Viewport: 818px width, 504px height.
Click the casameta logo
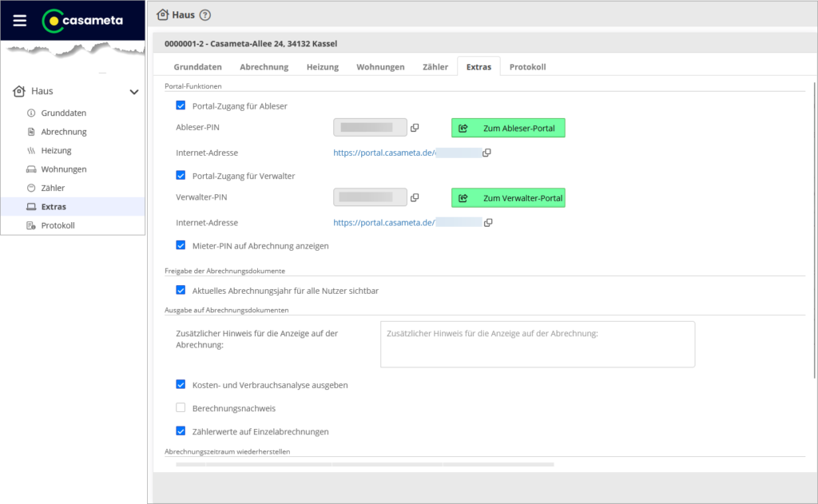(82, 21)
